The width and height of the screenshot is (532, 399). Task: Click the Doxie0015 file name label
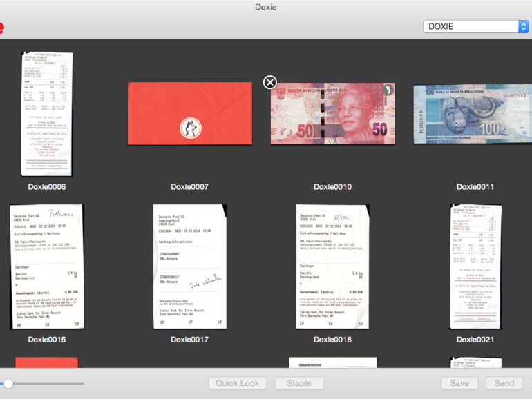tap(47, 340)
